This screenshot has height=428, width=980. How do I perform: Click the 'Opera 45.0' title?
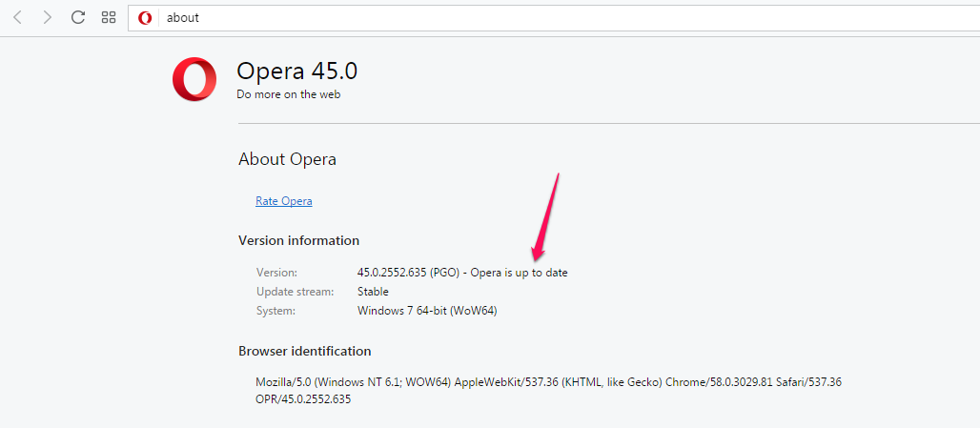click(x=296, y=71)
